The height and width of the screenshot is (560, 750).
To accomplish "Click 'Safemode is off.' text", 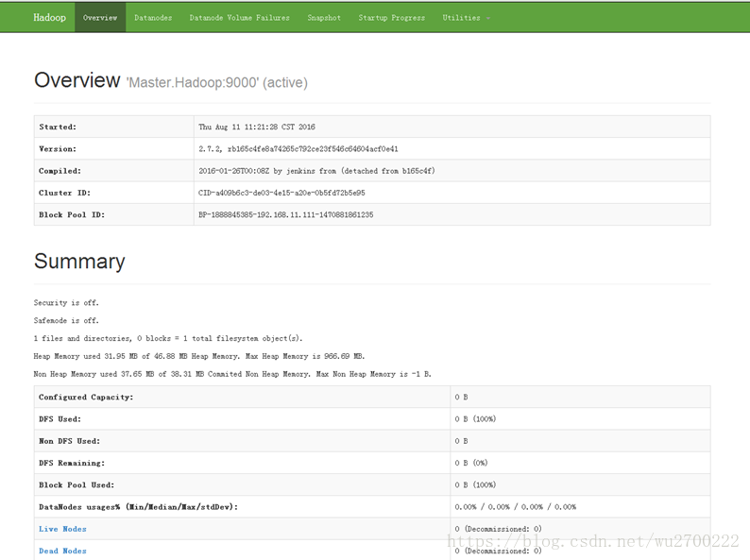I will [66, 320].
